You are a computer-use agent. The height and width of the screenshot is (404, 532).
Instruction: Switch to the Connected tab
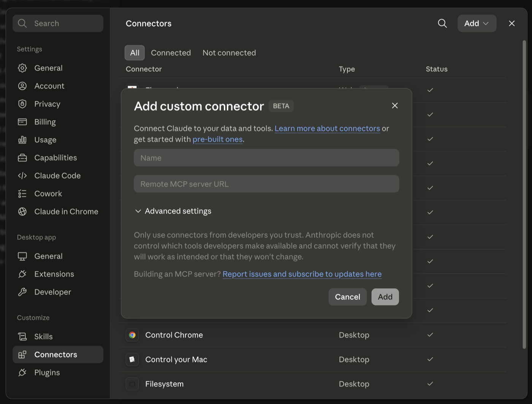171,53
